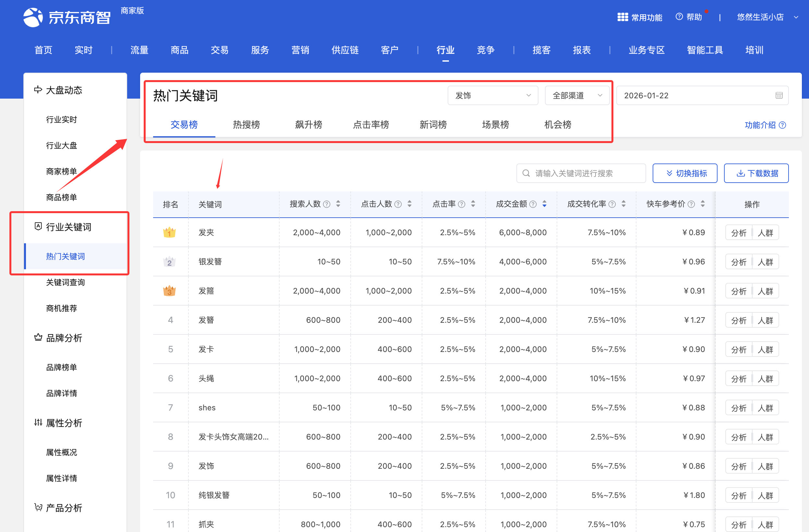Open the 常用功能 grid icon
This screenshot has width=809, height=532.
tap(622, 17)
